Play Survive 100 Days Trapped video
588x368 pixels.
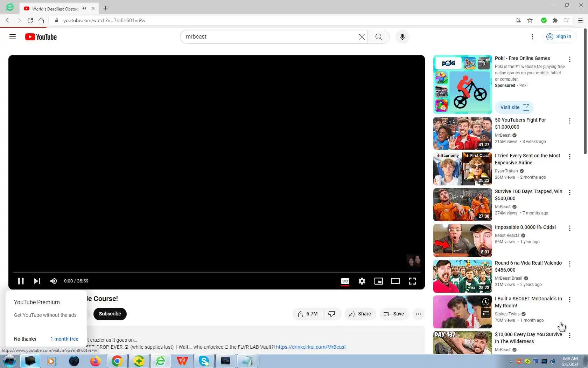click(x=463, y=205)
